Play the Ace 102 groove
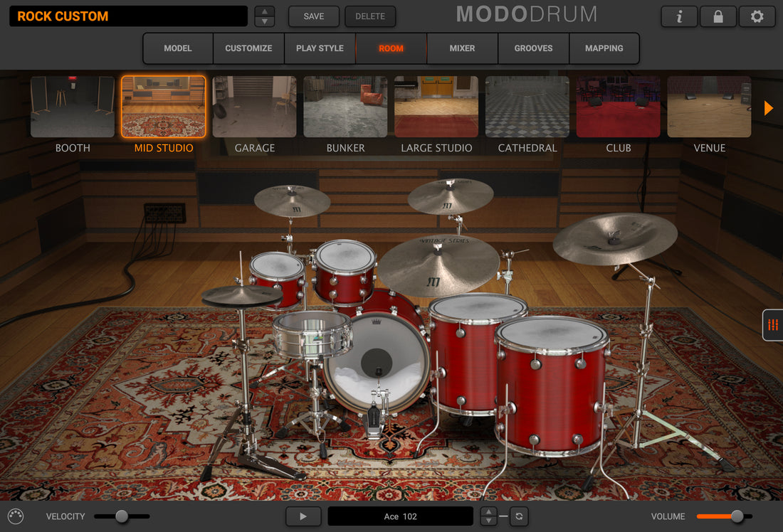This screenshot has width=783, height=532. tap(303, 516)
